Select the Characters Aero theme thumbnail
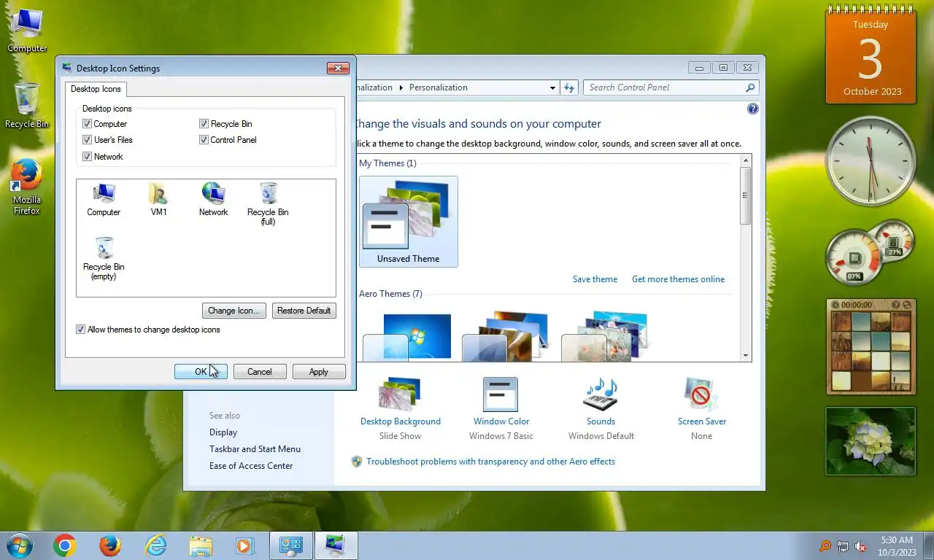This screenshot has height=560, width=934. [x=605, y=337]
